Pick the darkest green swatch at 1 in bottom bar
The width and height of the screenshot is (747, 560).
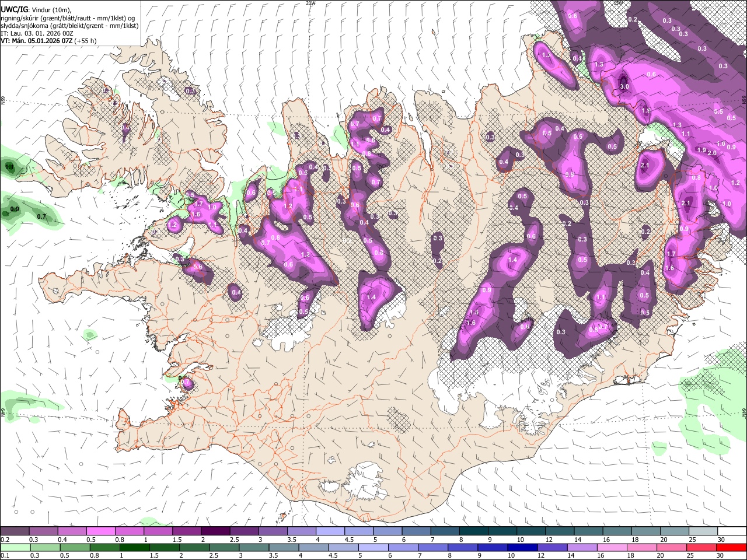(135, 547)
